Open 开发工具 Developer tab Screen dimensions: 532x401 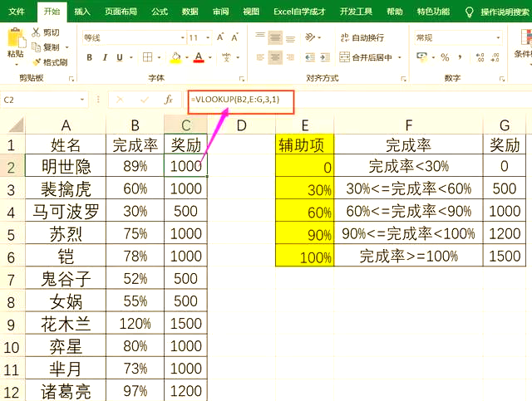(356, 12)
